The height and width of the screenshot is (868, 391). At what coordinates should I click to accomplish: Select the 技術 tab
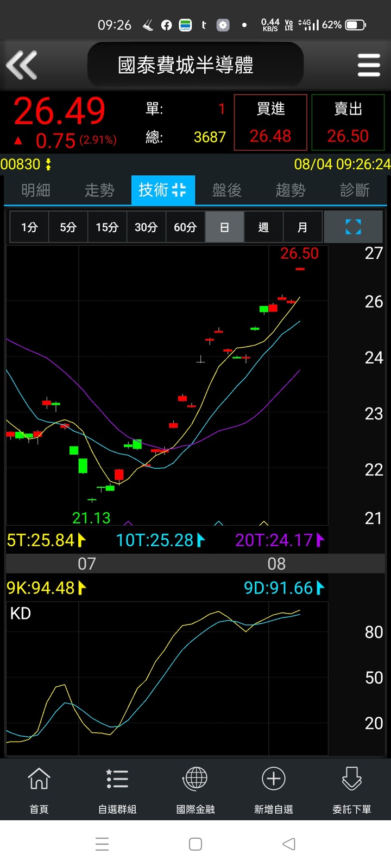(163, 190)
